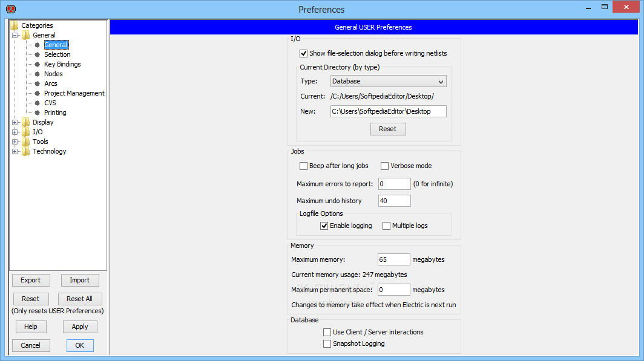
Task: Click the Help button
Action: pos(31,327)
